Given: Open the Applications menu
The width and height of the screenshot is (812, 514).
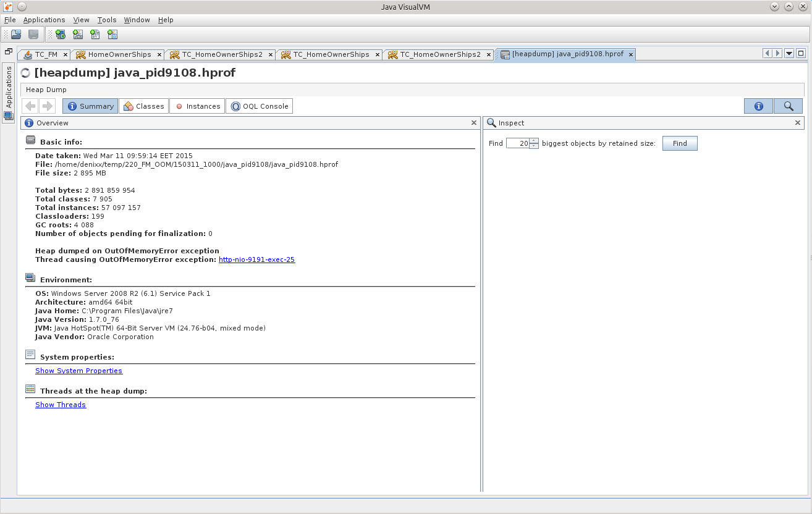Looking at the screenshot, I should tap(44, 20).
